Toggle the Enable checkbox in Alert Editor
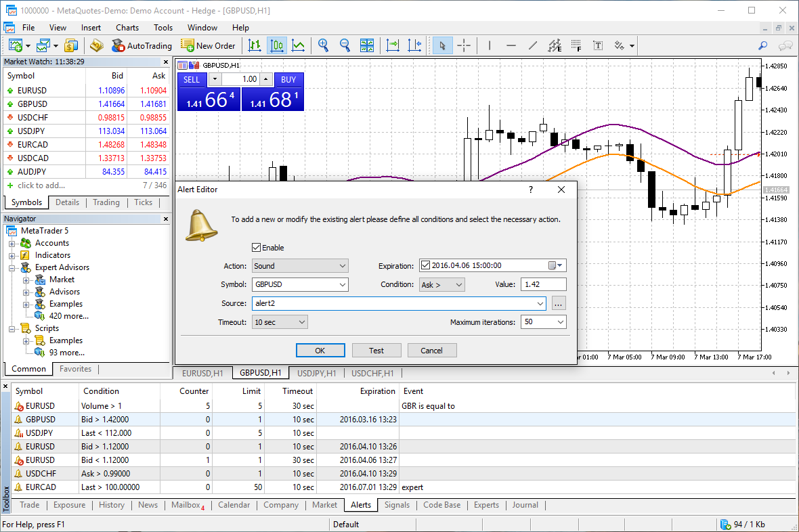This screenshot has width=799, height=532. click(x=257, y=248)
